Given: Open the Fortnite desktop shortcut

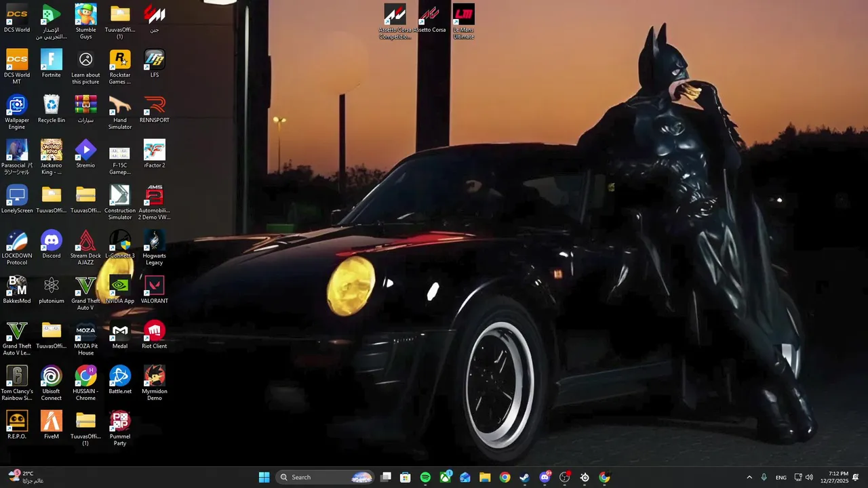Looking at the screenshot, I should (x=52, y=64).
